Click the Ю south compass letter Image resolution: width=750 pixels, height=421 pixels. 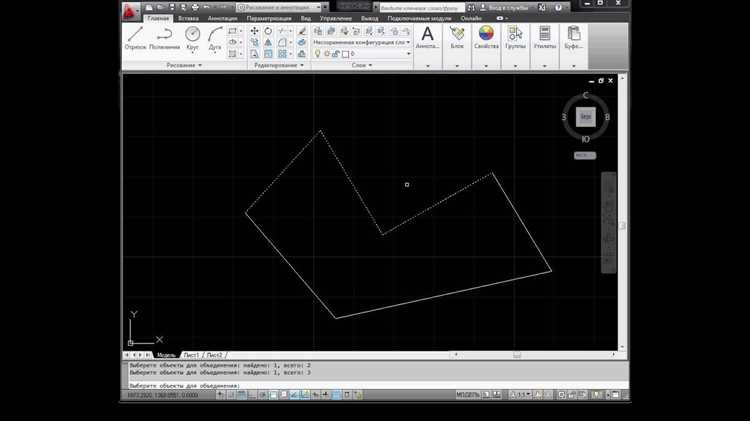pyautogui.click(x=585, y=139)
